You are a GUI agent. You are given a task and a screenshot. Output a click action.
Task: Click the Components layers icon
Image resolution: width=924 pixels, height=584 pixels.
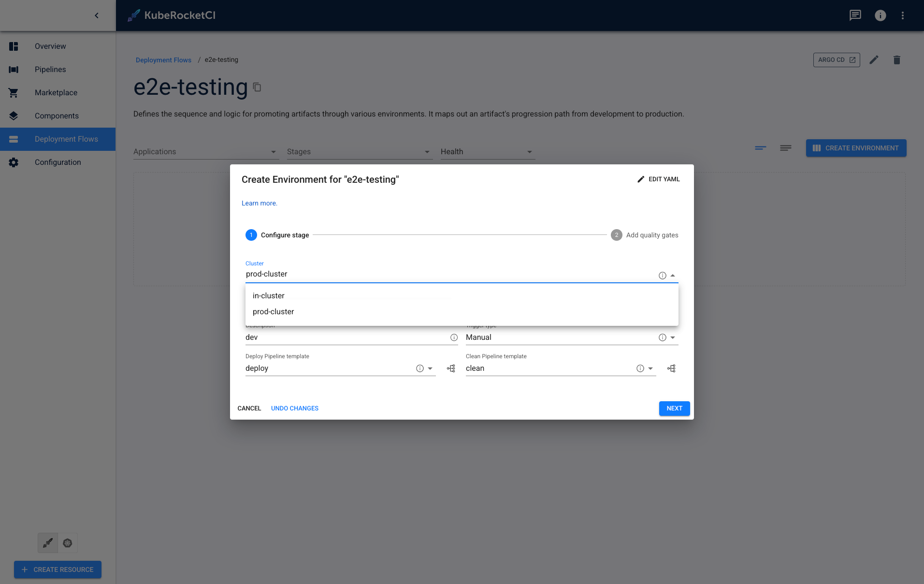[14, 116]
